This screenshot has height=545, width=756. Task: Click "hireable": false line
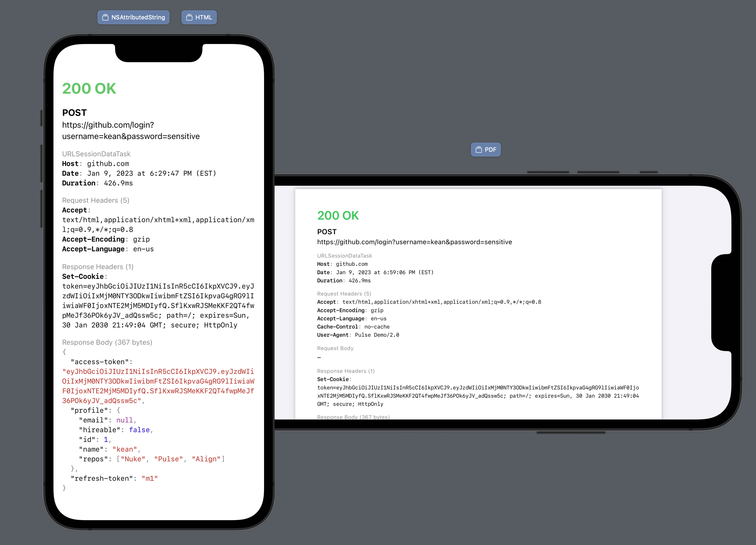(116, 430)
